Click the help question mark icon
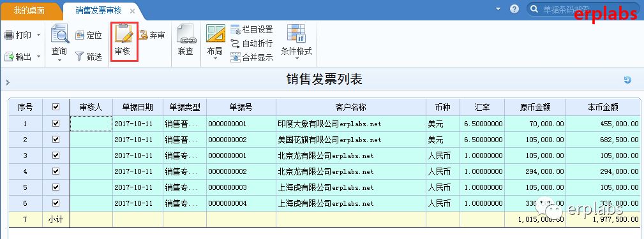The image size is (644, 239). tap(514, 9)
